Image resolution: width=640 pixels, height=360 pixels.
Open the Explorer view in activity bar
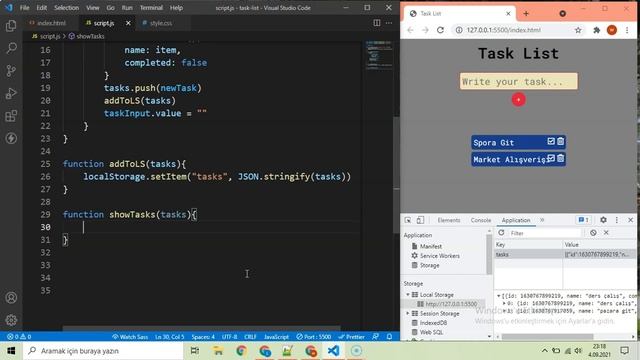coord(11,26)
